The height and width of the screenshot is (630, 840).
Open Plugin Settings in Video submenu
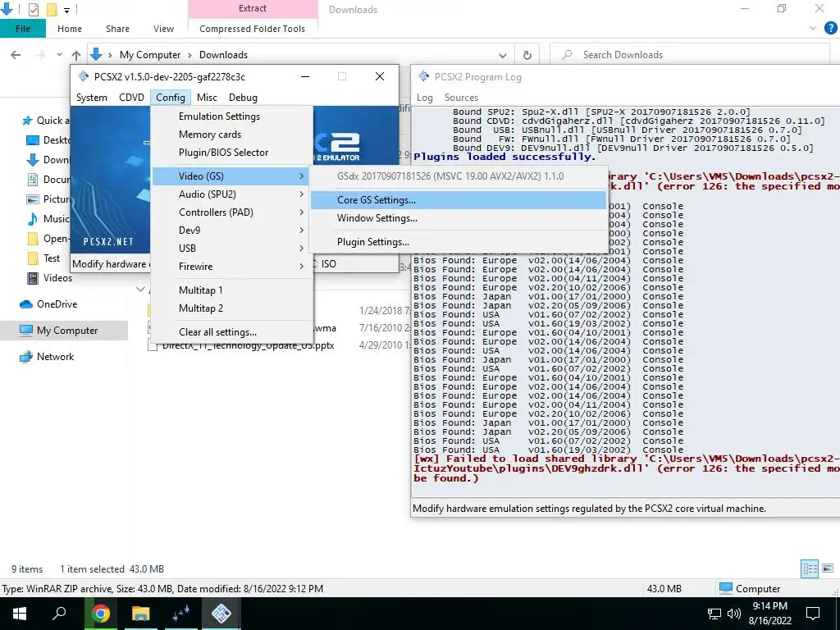pos(458,242)
